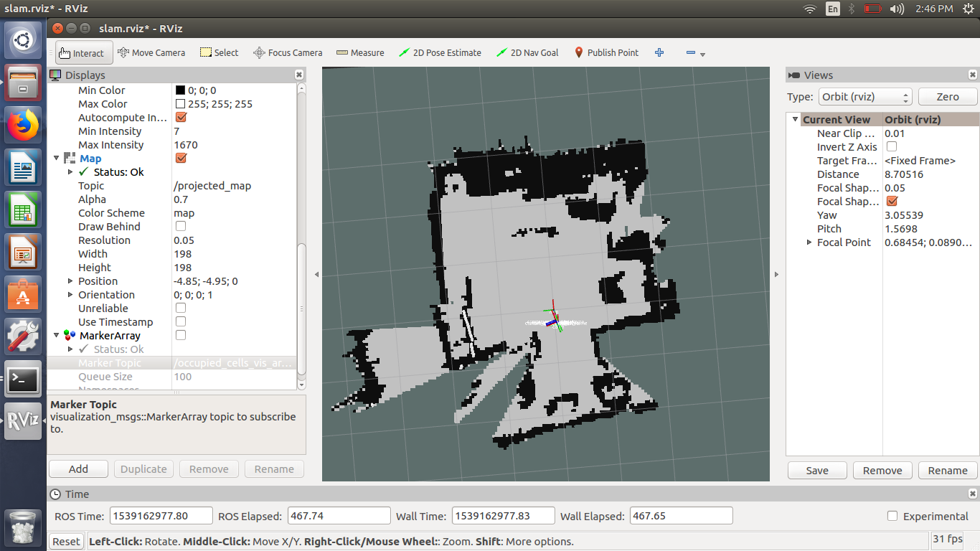Open the system power gear menu

968,9
